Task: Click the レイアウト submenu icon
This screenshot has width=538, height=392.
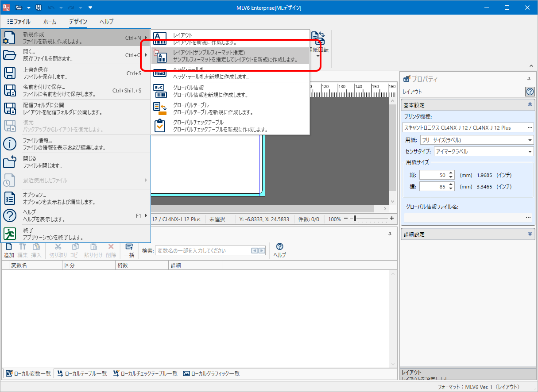Action: (x=160, y=38)
